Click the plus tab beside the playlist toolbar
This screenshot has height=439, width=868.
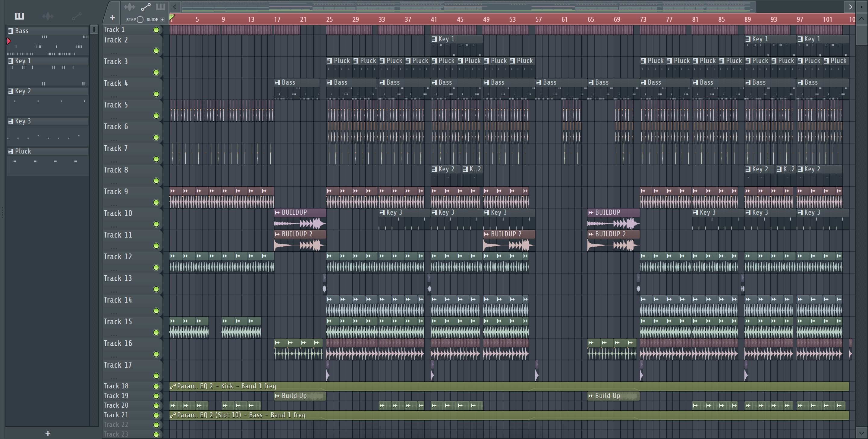tap(112, 17)
